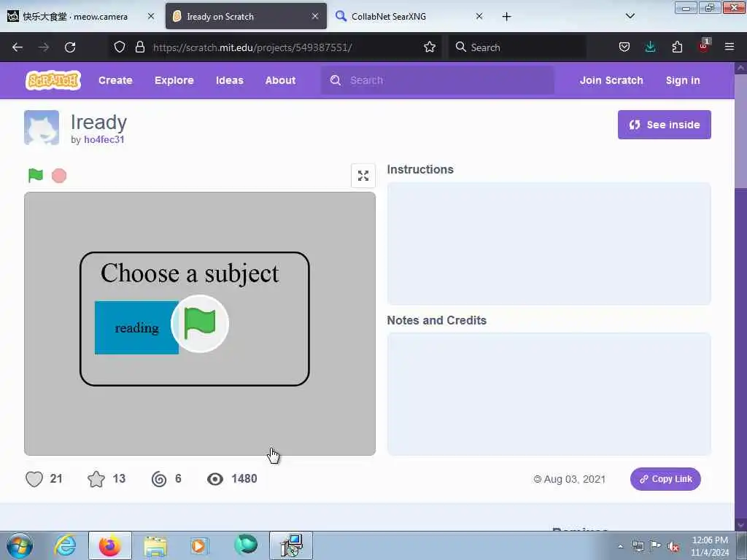The width and height of the screenshot is (747, 560).
Task: Click the Copy Link button
Action: click(665, 479)
